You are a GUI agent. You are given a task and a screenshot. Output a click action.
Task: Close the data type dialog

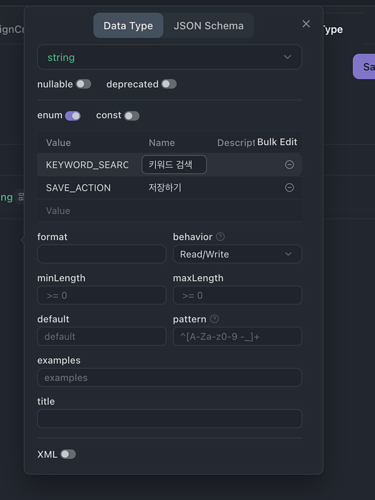pos(306,24)
